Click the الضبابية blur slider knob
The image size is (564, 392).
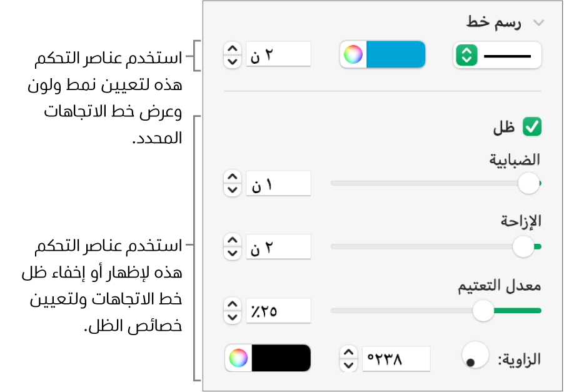(529, 183)
